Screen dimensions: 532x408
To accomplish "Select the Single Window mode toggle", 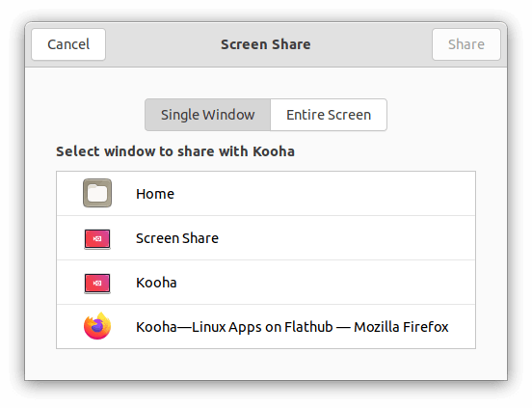I will coord(207,115).
